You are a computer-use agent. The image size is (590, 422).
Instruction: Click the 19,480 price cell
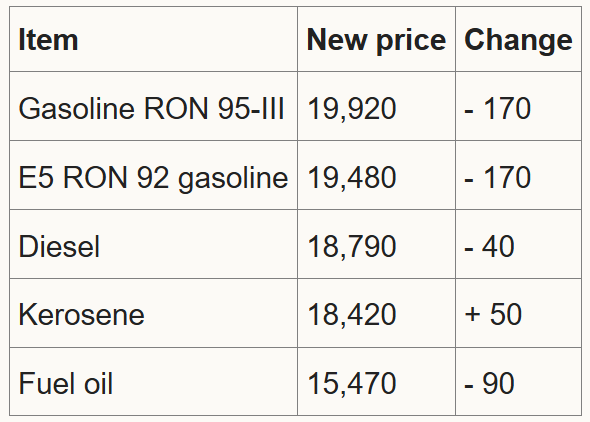[x=376, y=175]
